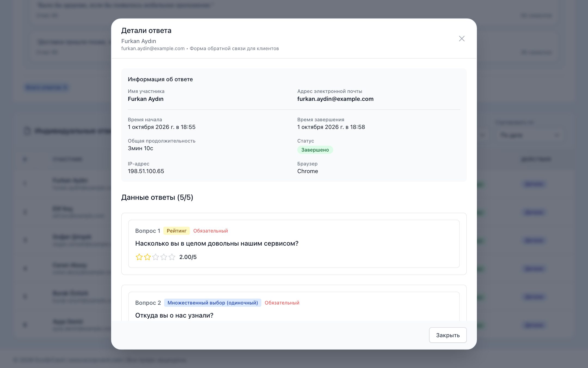Click question text Откуда вы о нас узнали?
The image size is (588, 368).
pyautogui.click(x=174, y=315)
